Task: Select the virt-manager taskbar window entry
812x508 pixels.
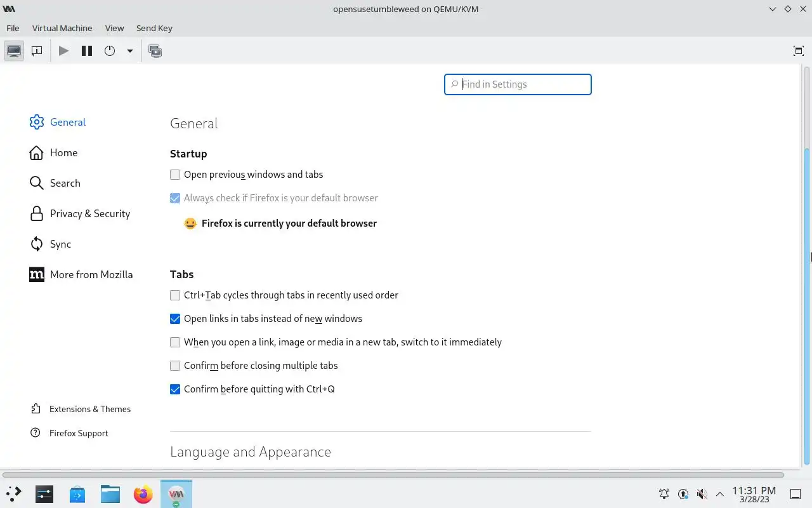Action: pyautogui.click(x=176, y=494)
